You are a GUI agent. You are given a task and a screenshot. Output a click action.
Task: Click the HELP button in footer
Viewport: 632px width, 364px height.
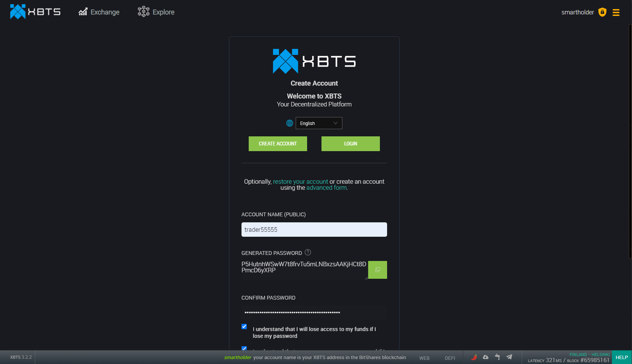click(622, 357)
